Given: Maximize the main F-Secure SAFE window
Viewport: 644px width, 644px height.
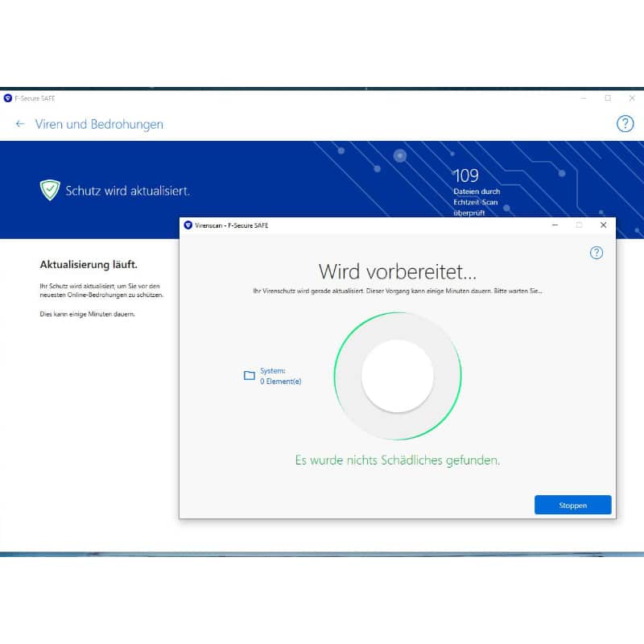Looking at the screenshot, I should click(x=608, y=98).
